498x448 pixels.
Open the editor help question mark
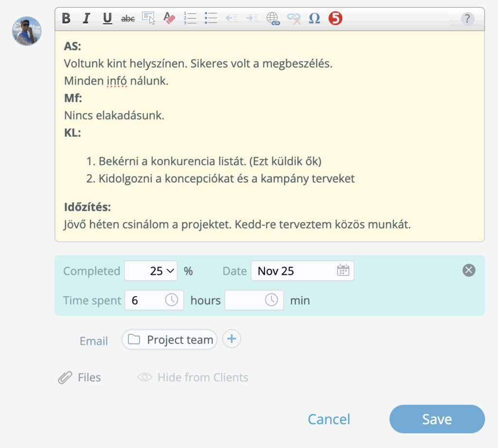coord(467,19)
